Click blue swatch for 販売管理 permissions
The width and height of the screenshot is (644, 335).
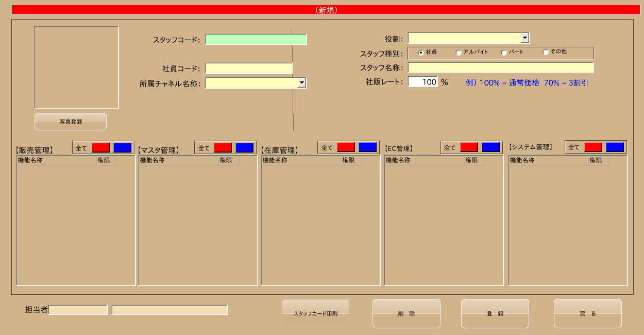[123, 148]
